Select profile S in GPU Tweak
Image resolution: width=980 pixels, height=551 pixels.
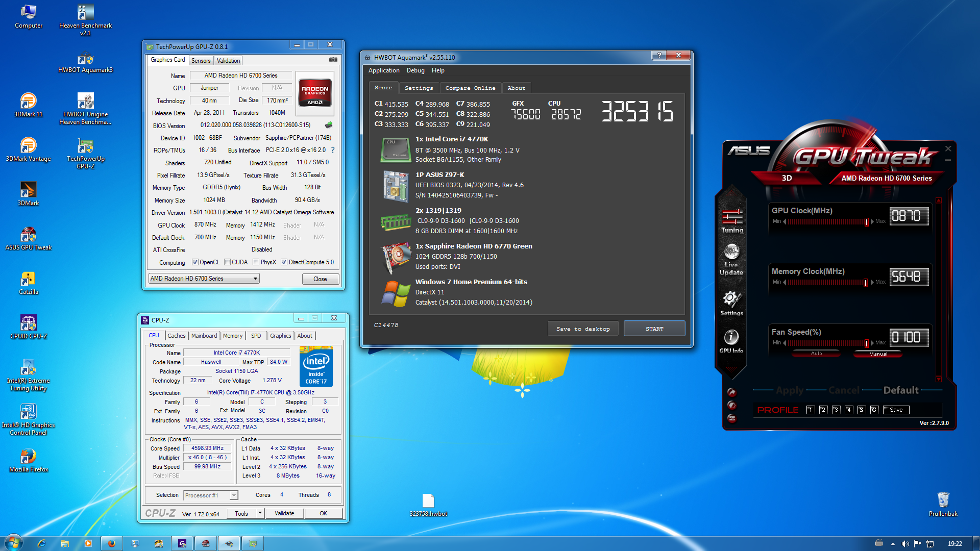pyautogui.click(x=862, y=410)
